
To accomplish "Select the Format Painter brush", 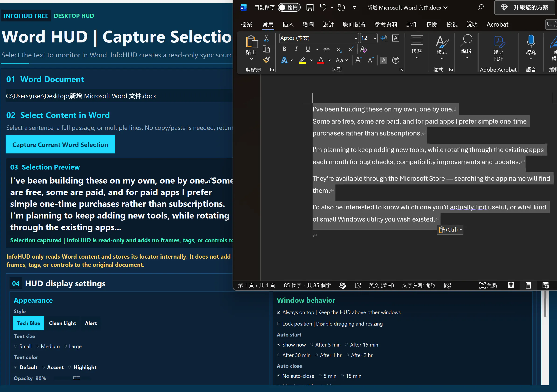I will pos(266,60).
